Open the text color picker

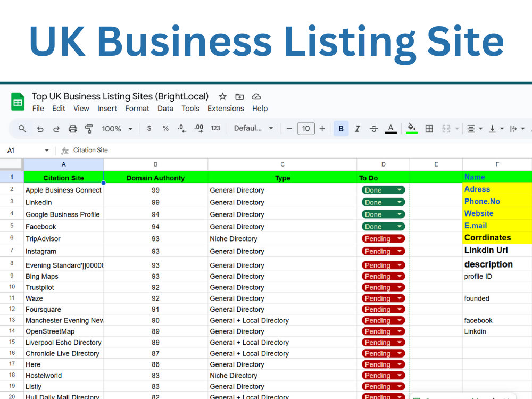390,129
